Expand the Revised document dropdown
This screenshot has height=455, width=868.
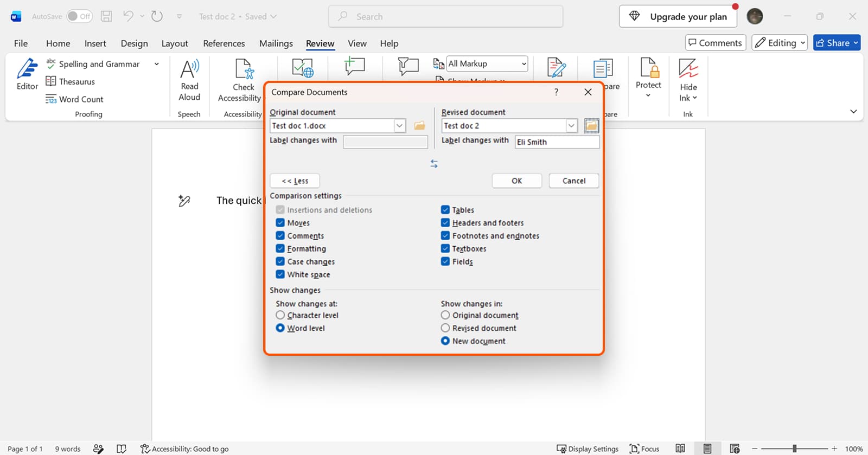[x=571, y=126]
